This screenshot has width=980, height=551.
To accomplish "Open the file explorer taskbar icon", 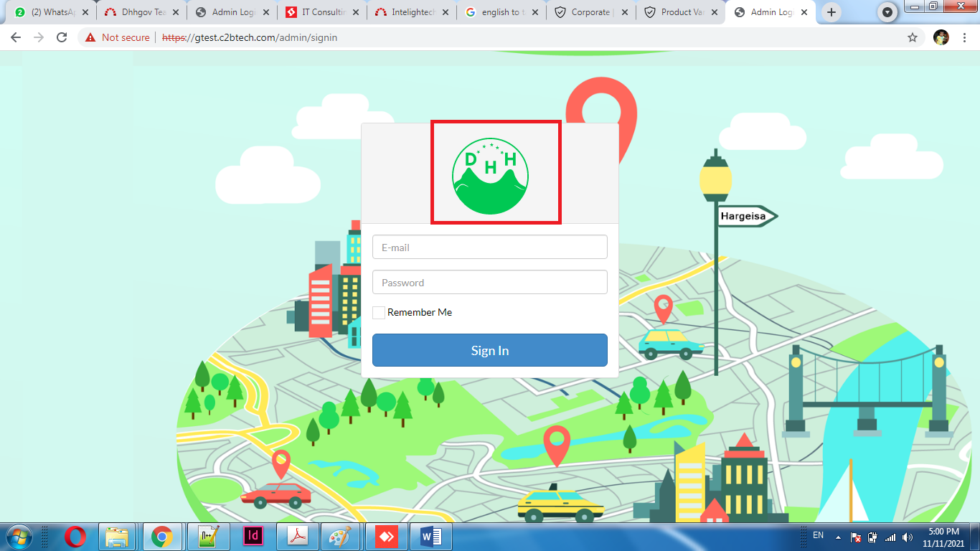I will coord(118,537).
